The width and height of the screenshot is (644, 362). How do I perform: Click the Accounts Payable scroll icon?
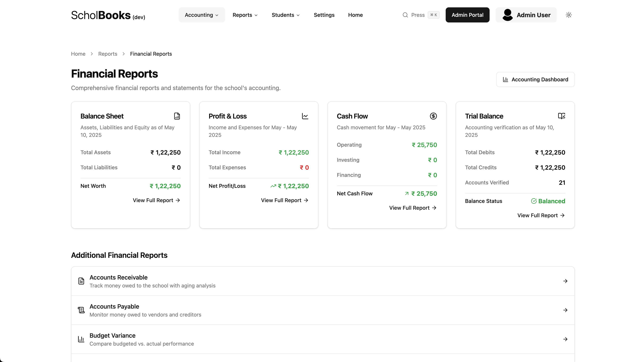click(81, 310)
